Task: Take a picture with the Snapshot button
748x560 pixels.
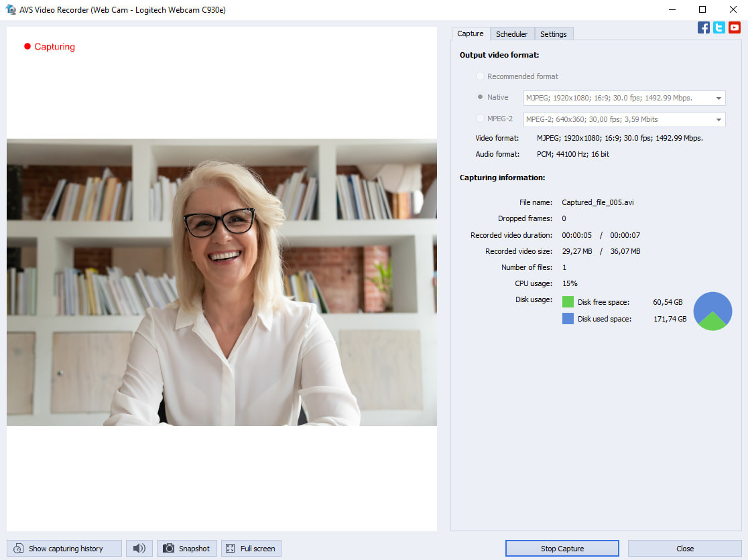Action: pos(186,548)
